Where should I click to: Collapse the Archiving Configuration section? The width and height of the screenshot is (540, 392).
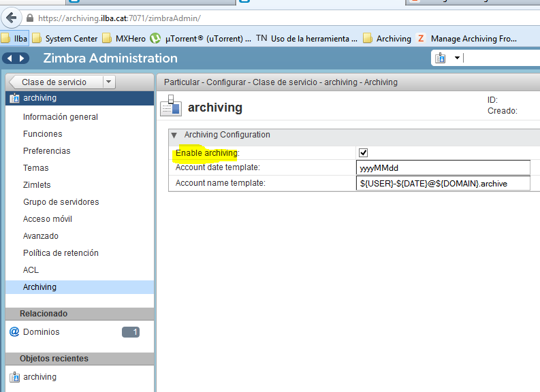coord(174,135)
